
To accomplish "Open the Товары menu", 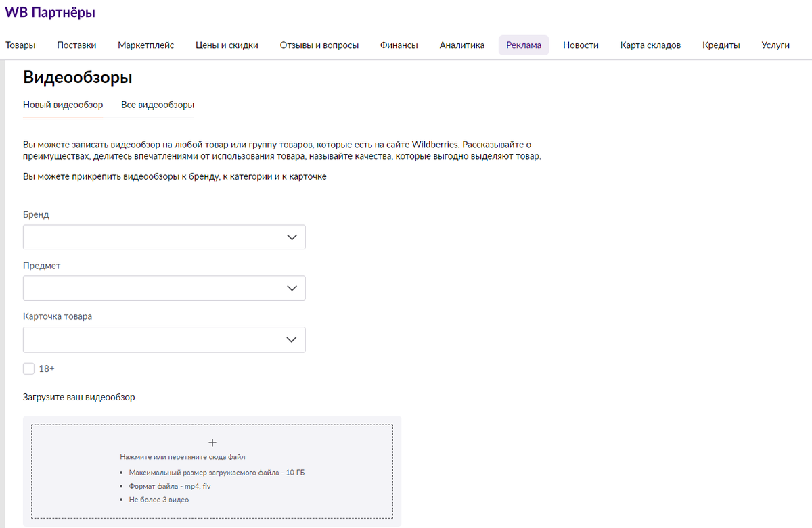I will point(20,45).
